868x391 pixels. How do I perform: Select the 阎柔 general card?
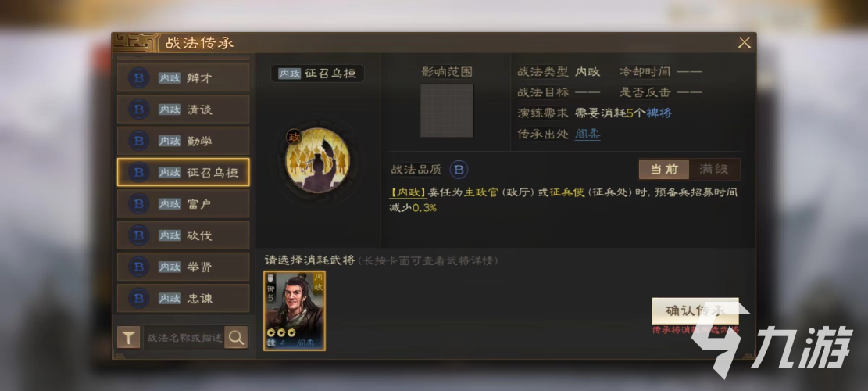click(295, 310)
